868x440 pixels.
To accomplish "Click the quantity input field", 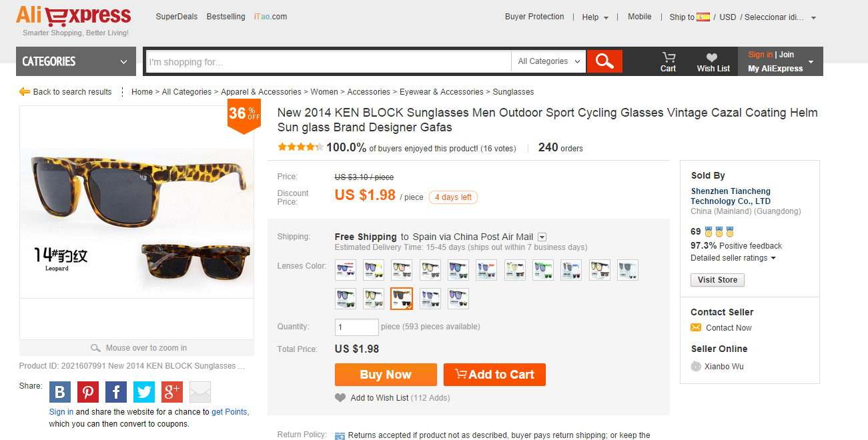I will pyautogui.click(x=356, y=327).
